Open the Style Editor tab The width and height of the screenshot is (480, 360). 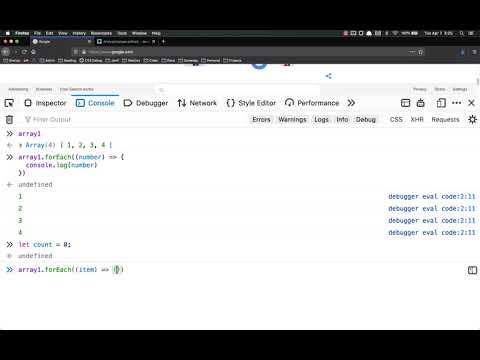[x=251, y=103]
